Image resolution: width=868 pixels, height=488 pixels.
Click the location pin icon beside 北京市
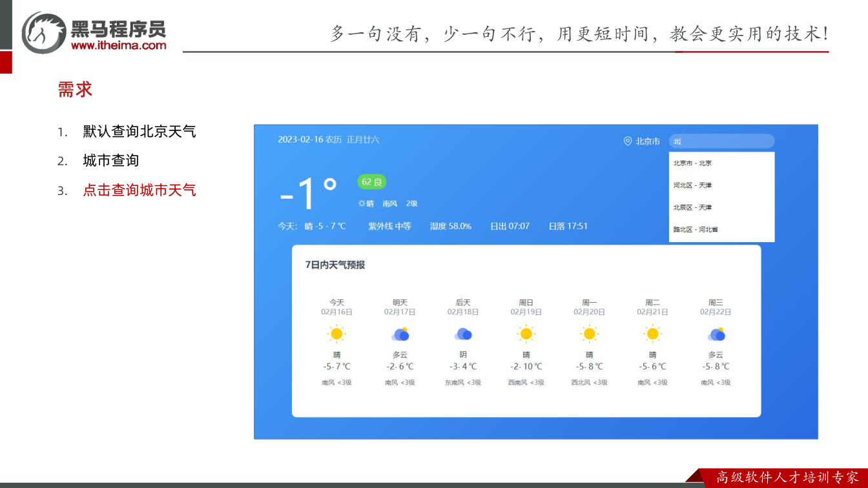tap(627, 141)
